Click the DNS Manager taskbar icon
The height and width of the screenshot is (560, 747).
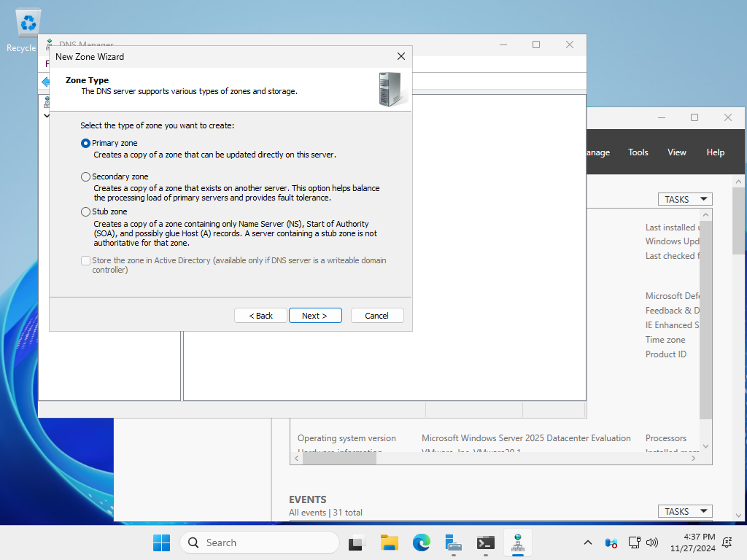coord(518,542)
